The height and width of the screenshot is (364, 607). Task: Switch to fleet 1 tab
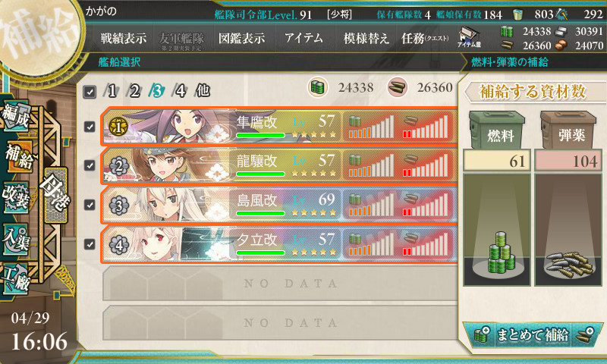coord(112,91)
